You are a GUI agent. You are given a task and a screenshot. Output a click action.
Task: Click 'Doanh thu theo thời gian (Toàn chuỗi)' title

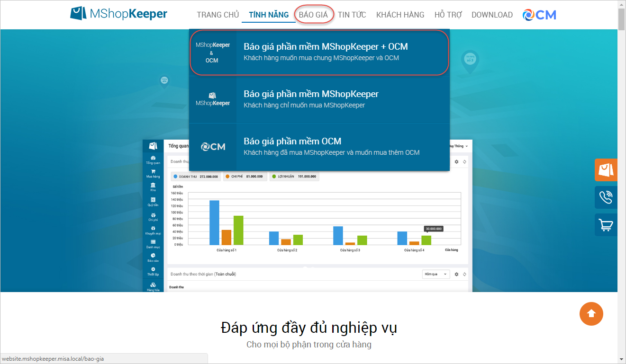coord(203,274)
